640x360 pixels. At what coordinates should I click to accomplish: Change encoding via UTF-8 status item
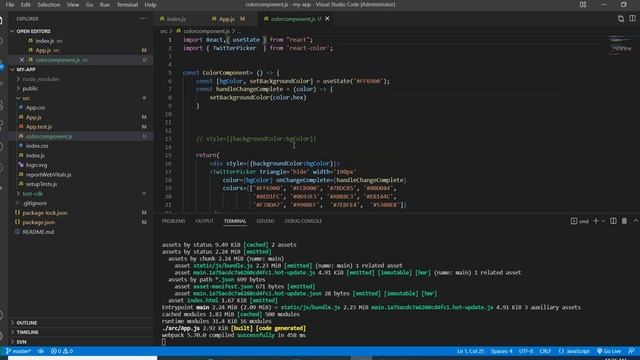pos(526,351)
